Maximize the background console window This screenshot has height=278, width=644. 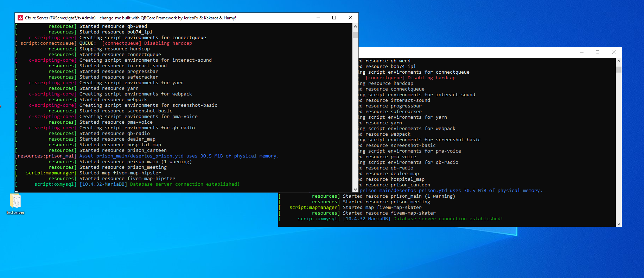point(598,52)
